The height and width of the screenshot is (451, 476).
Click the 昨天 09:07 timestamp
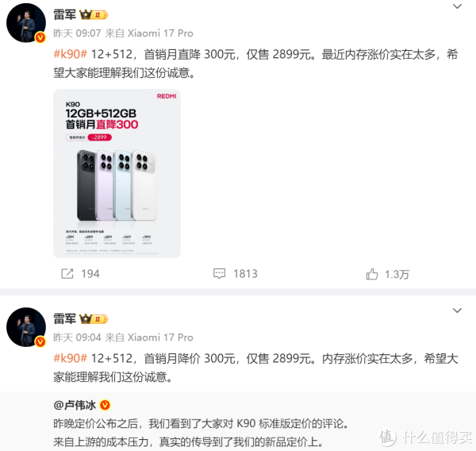point(77,33)
